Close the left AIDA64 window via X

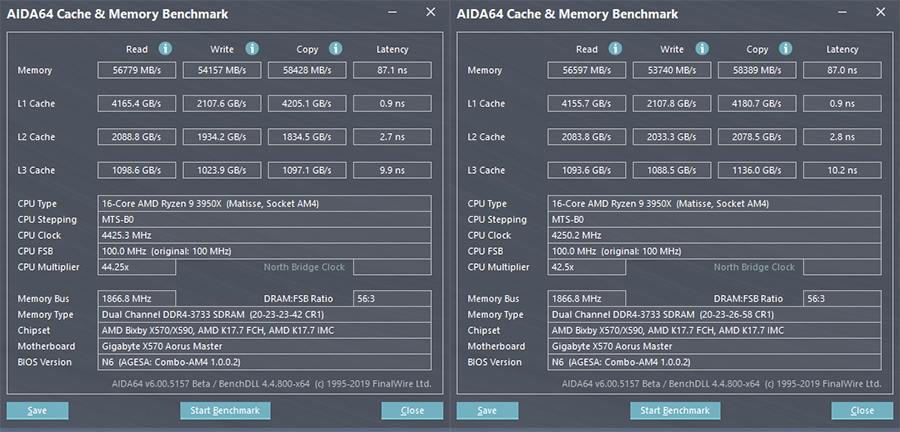(x=430, y=12)
